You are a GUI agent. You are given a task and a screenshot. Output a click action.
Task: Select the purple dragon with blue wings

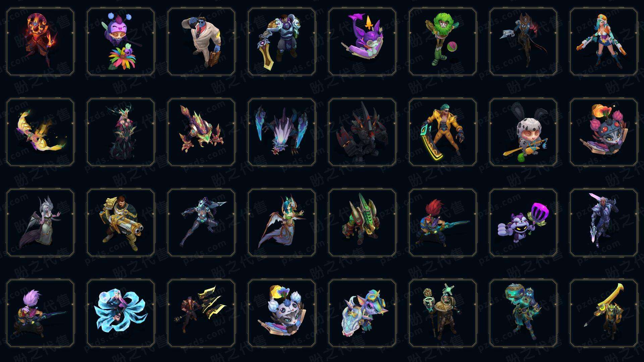pyautogui.click(x=282, y=132)
